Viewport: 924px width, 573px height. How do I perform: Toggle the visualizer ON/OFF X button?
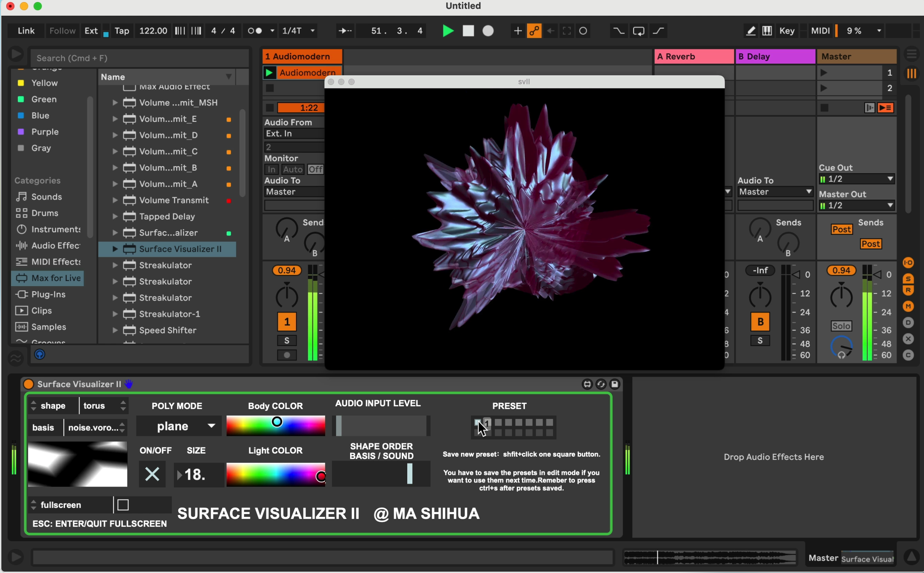point(152,474)
